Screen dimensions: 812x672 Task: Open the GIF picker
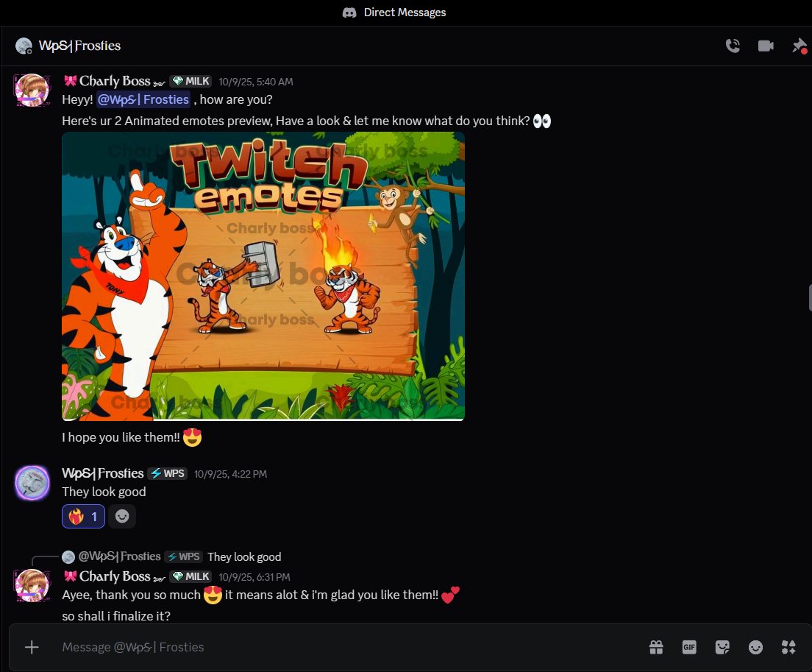tap(689, 647)
